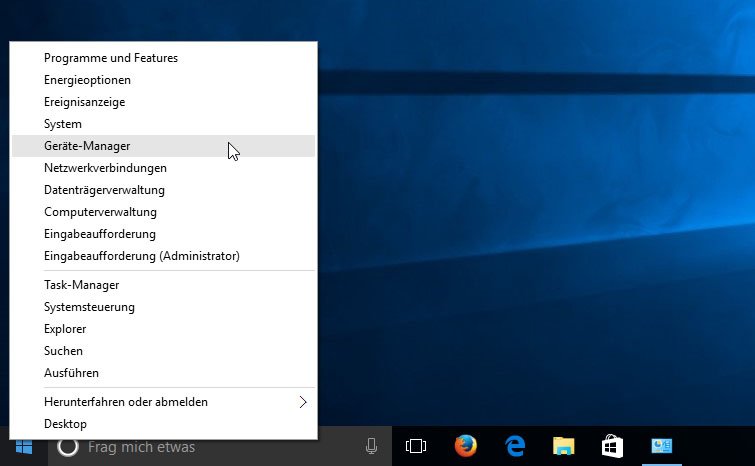Select 'Netzwerkverbindungen' menu entry
The width and height of the screenshot is (755, 466).
[x=105, y=168]
